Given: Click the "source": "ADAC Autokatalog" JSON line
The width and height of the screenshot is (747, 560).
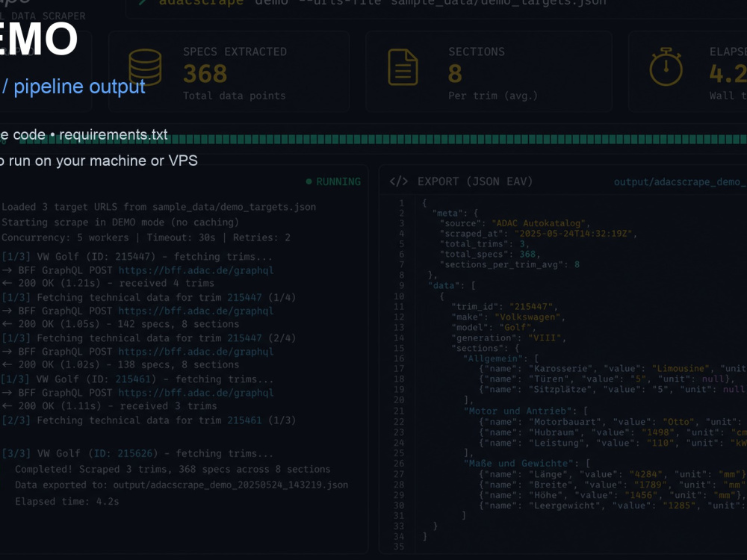Looking at the screenshot, I should pyautogui.click(x=515, y=223).
